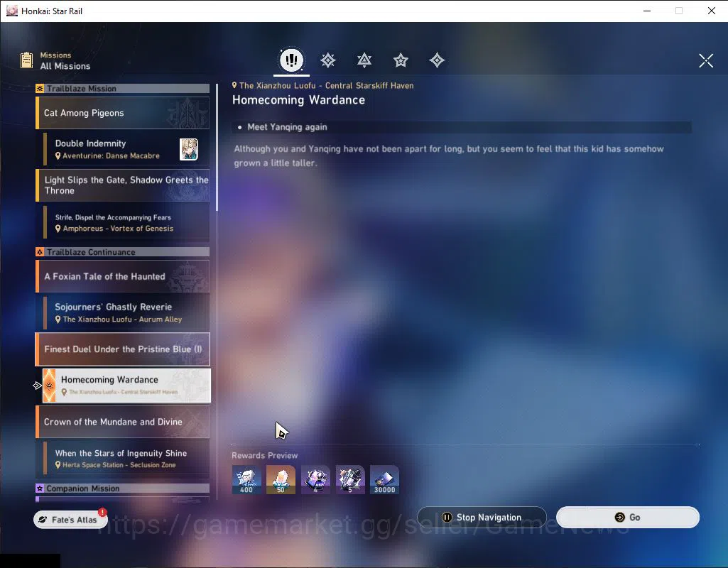Open Fate's Atlas
The image size is (728, 568).
coord(70,520)
